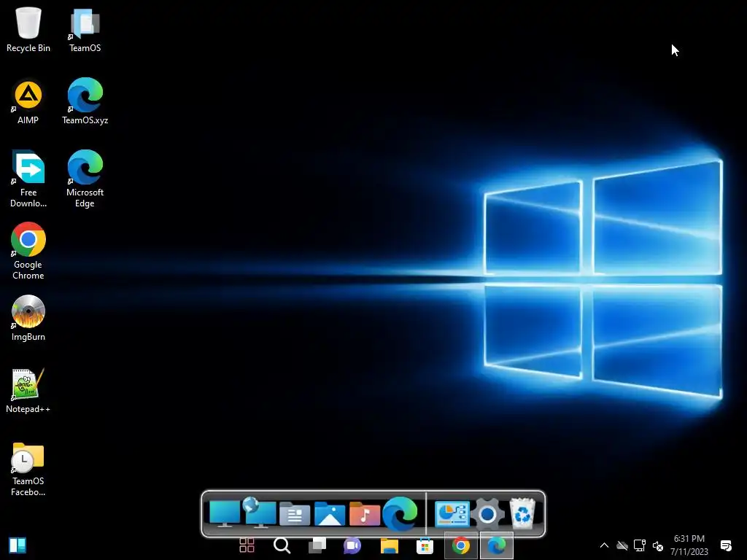
Task: Launch Edge from the dock
Action: [x=400, y=514]
